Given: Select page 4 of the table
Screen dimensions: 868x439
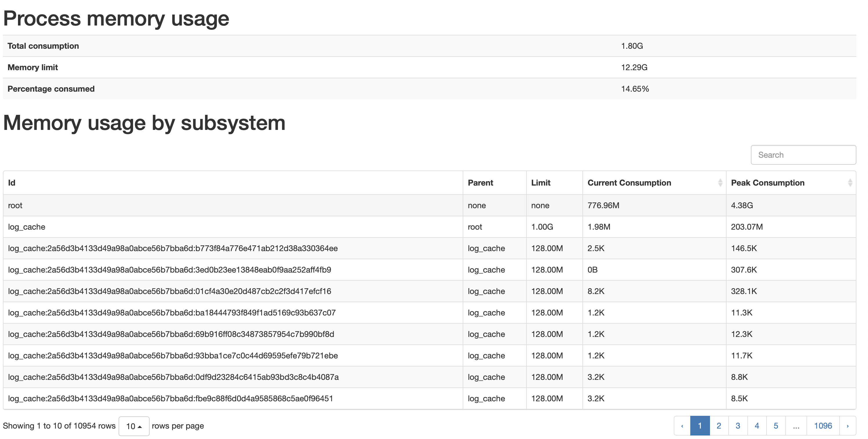Looking at the screenshot, I should tap(757, 426).
